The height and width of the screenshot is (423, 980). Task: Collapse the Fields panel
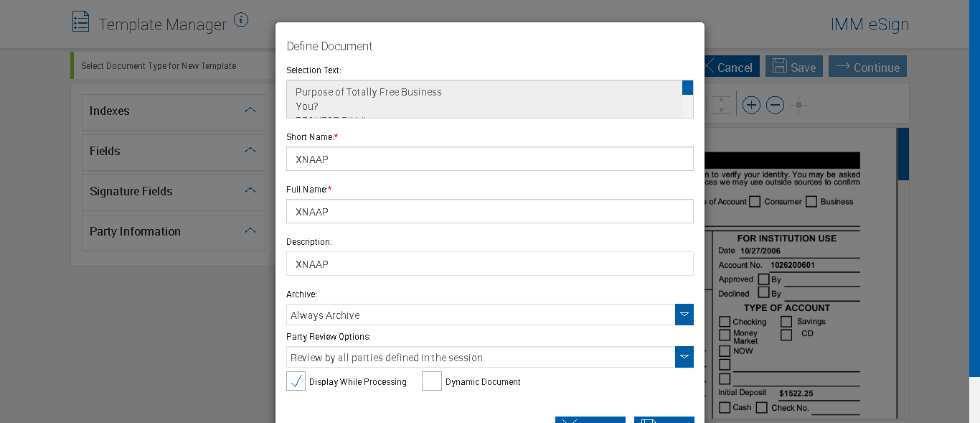click(250, 151)
